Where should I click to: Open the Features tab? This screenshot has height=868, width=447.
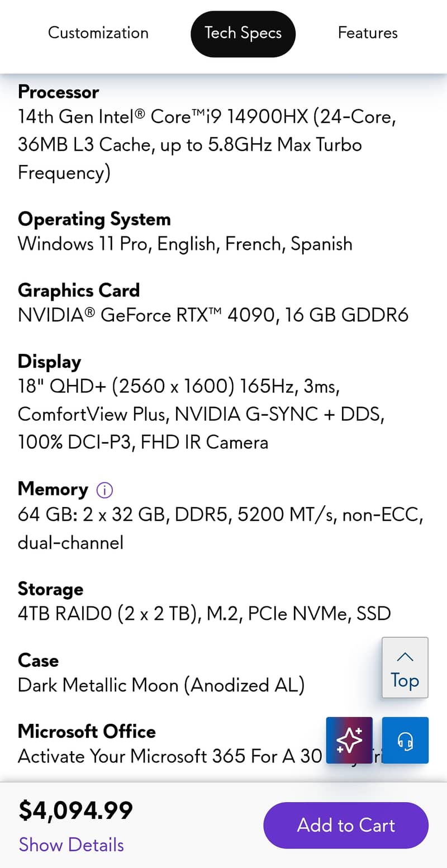pos(368,33)
